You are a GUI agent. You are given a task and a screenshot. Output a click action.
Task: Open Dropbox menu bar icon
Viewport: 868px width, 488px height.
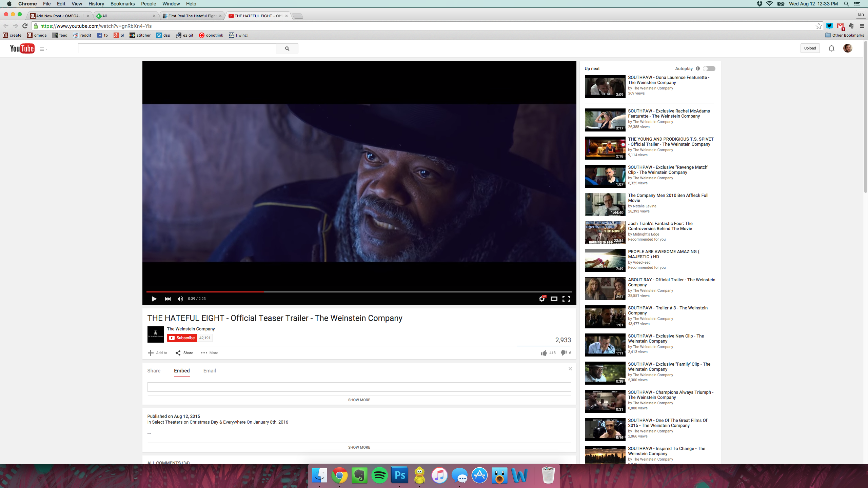pyautogui.click(x=759, y=4)
